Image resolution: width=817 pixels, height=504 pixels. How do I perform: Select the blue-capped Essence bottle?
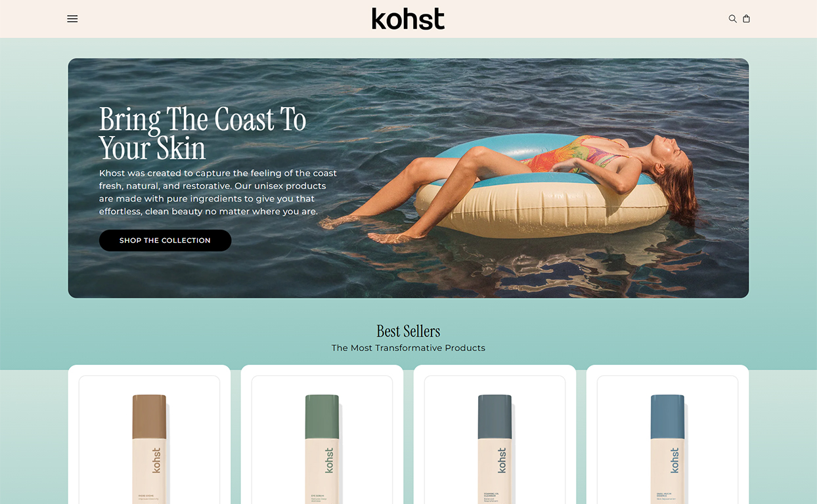667,449
